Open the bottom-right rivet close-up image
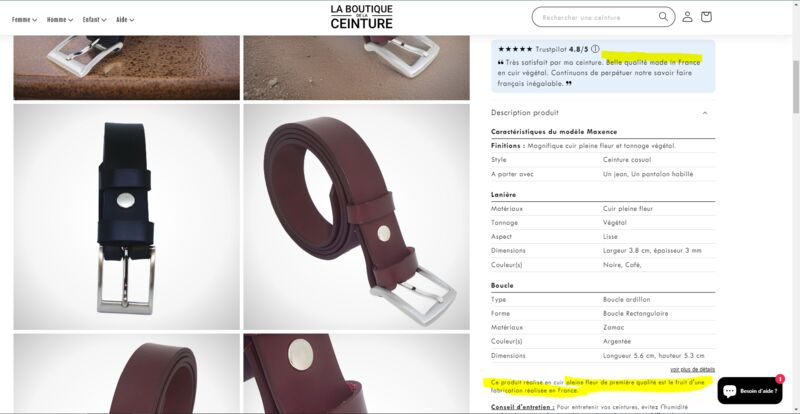 coord(357,374)
